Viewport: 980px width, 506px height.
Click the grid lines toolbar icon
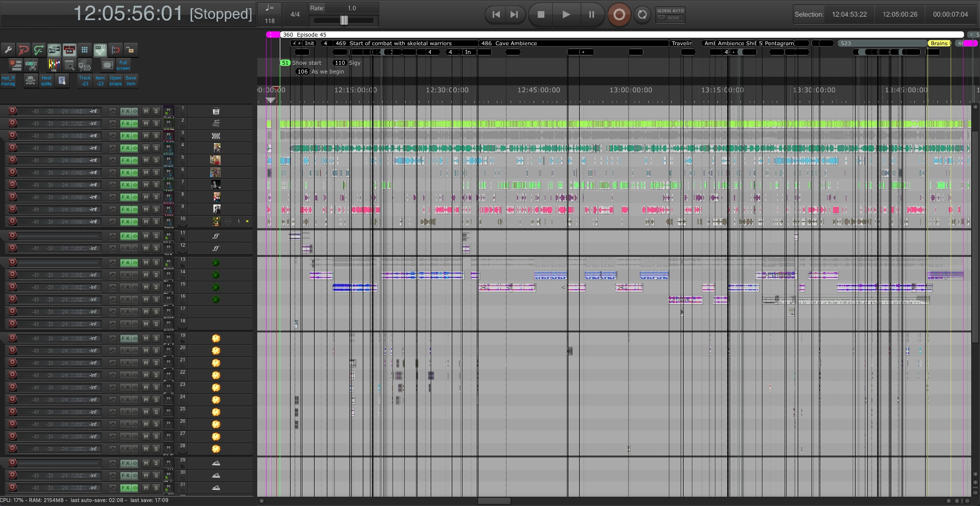click(85, 50)
